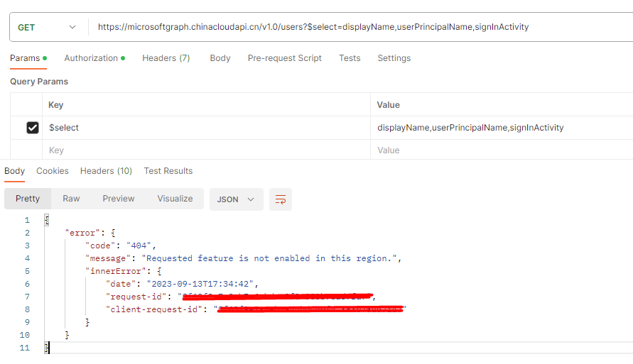This screenshot has height=364, width=633.
Task: Open the GET method dropdown
Action: (47, 28)
